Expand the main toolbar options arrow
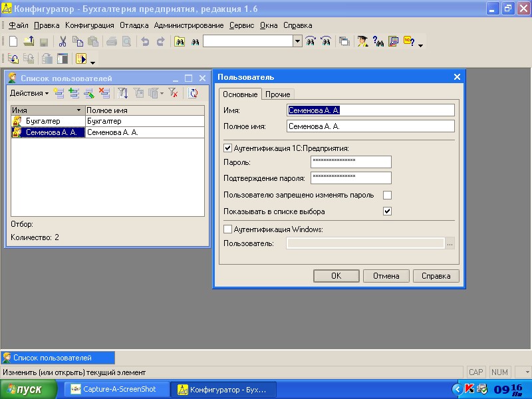This screenshot has width=532, height=399. [x=421, y=45]
